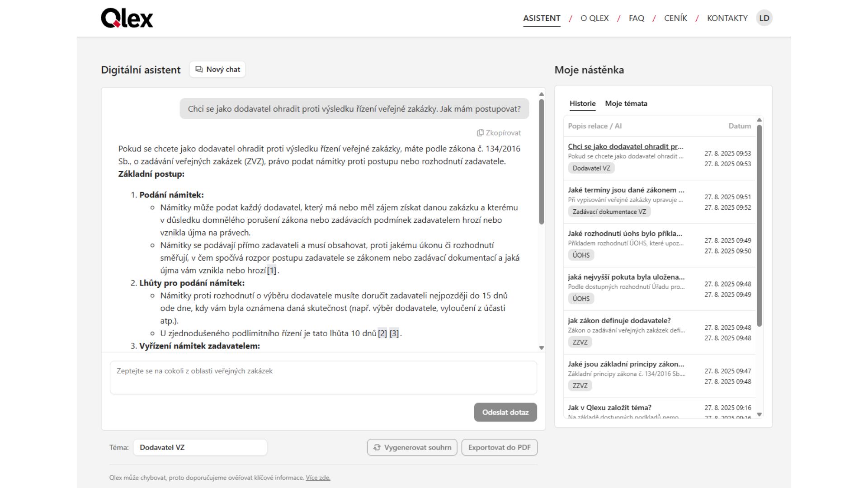The image size is (868, 488).
Task: Click the chat scrollbar thumb
Action: (x=541, y=161)
